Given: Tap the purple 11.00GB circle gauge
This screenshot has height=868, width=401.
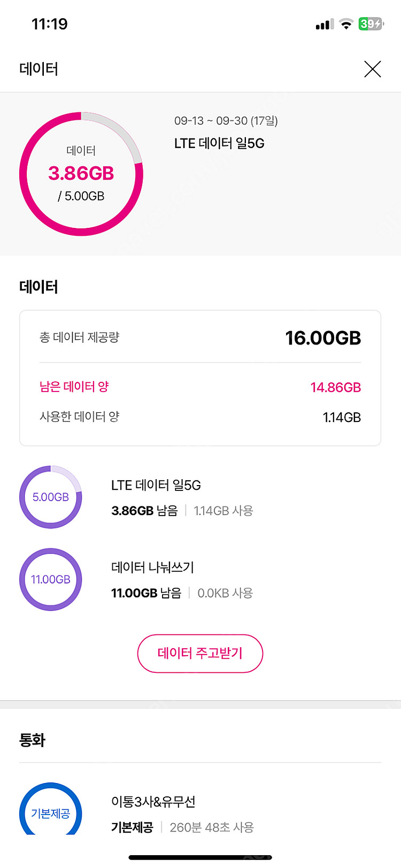Looking at the screenshot, I should point(51,579).
